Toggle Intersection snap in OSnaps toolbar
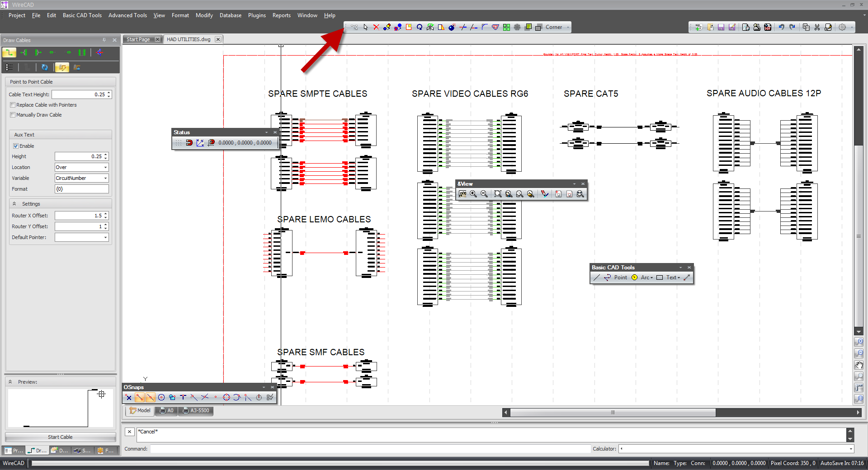 205,397
